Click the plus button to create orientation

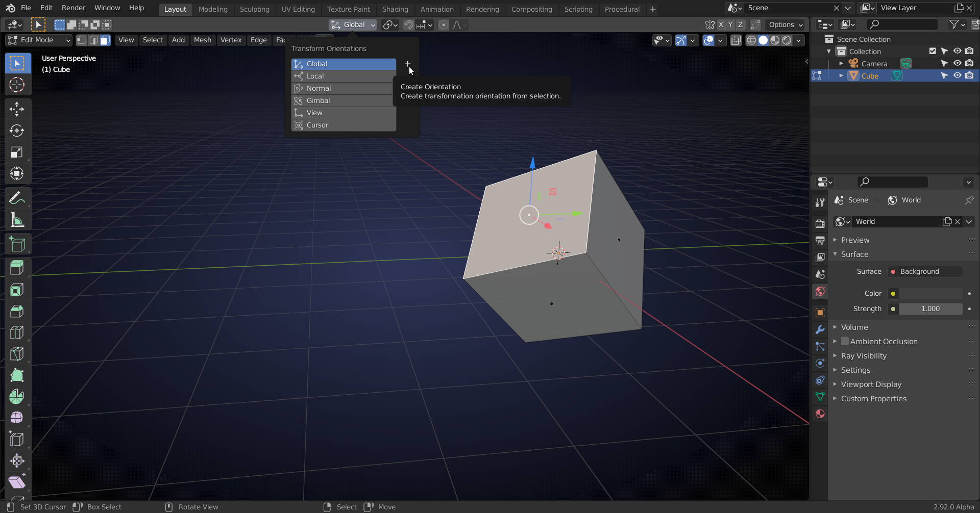408,64
